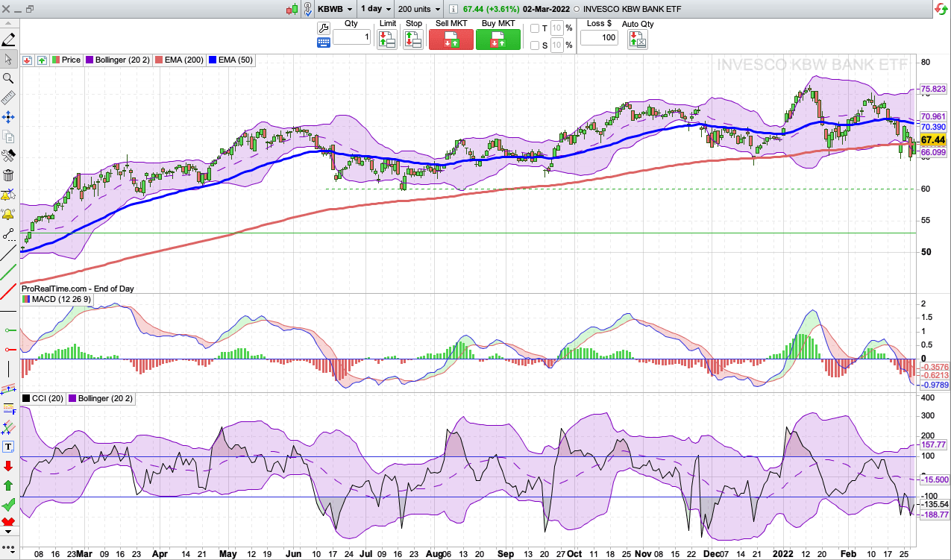Click the red down-arrow icon beside Price
Image resolution: width=951 pixels, height=560 pixels.
pyautogui.click(x=27, y=60)
